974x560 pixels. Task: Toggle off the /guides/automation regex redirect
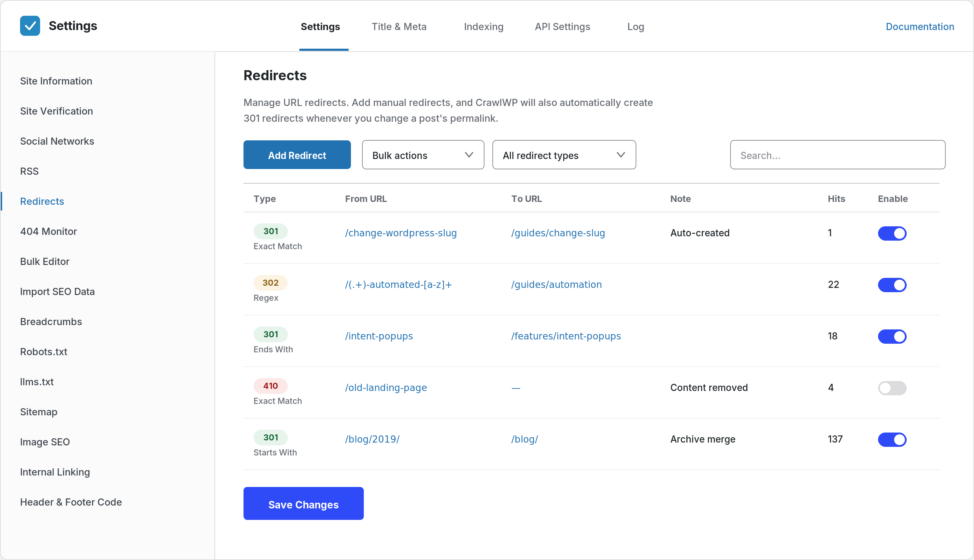point(892,285)
